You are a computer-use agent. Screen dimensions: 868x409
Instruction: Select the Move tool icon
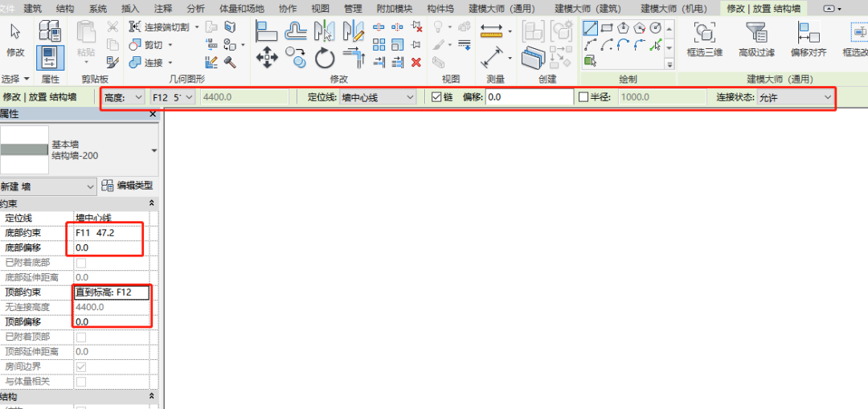tap(267, 58)
